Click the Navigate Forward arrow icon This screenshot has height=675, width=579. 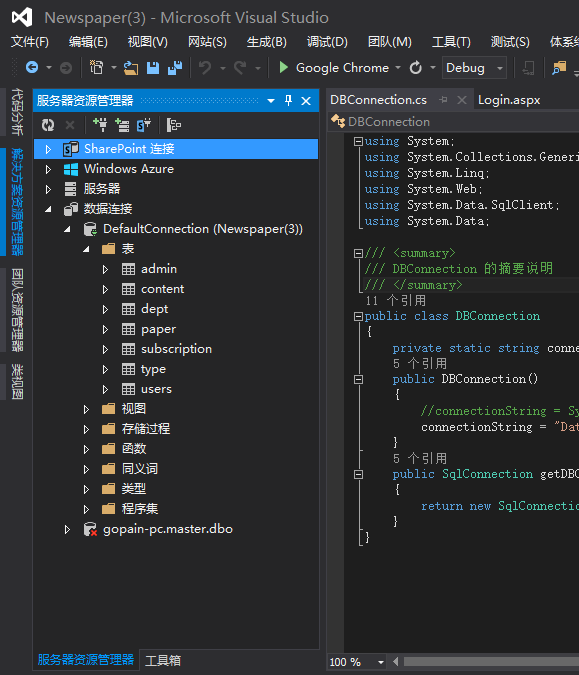tap(65, 68)
